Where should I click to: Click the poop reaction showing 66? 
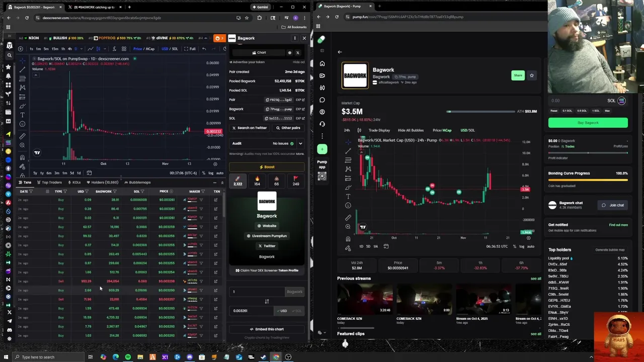tap(276, 181)
